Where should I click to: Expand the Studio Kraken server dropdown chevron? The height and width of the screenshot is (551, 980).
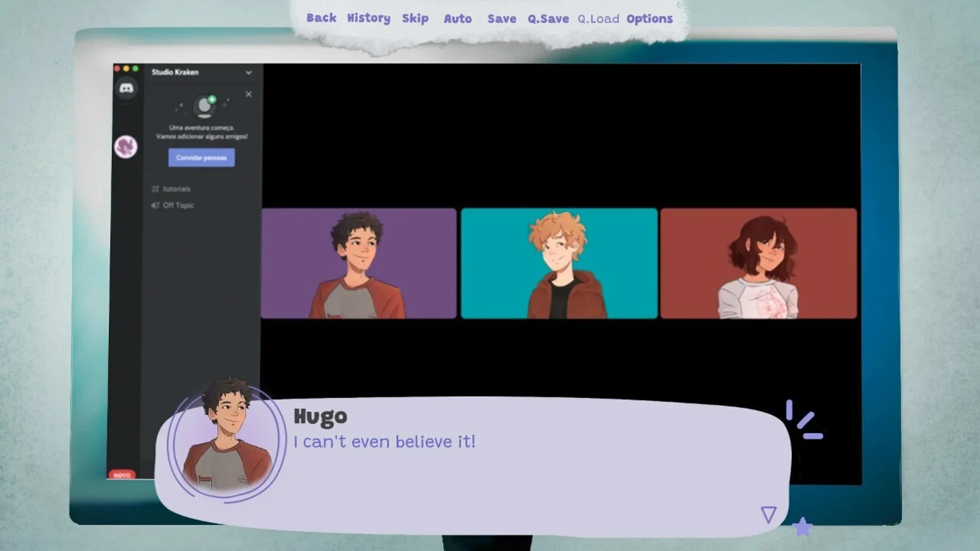249,72
